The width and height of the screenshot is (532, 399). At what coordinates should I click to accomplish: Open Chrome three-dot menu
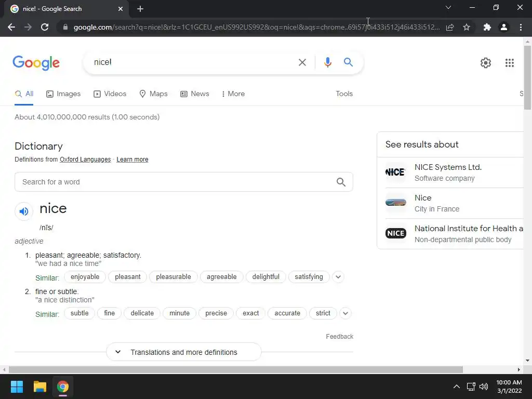point(521,27)
